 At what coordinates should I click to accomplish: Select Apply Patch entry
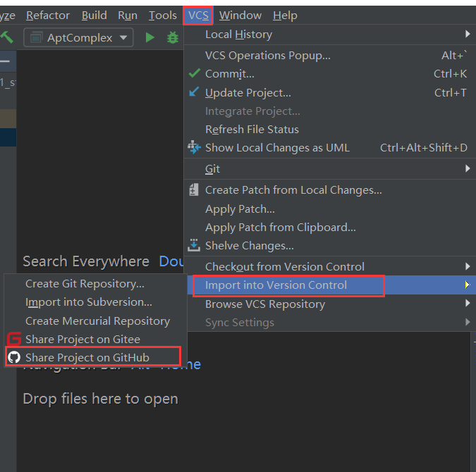(330, 209)
